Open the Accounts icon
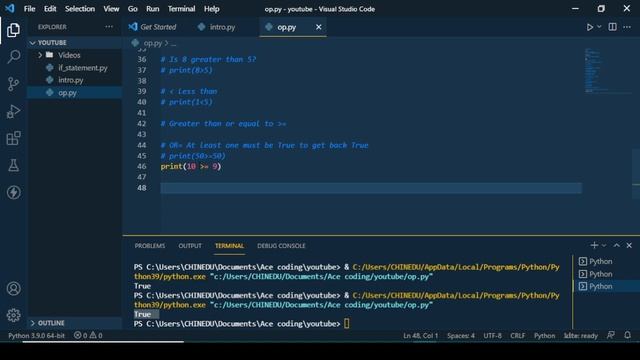The width and height of the screenshot is (640, 360). click(x=13, y=289)
